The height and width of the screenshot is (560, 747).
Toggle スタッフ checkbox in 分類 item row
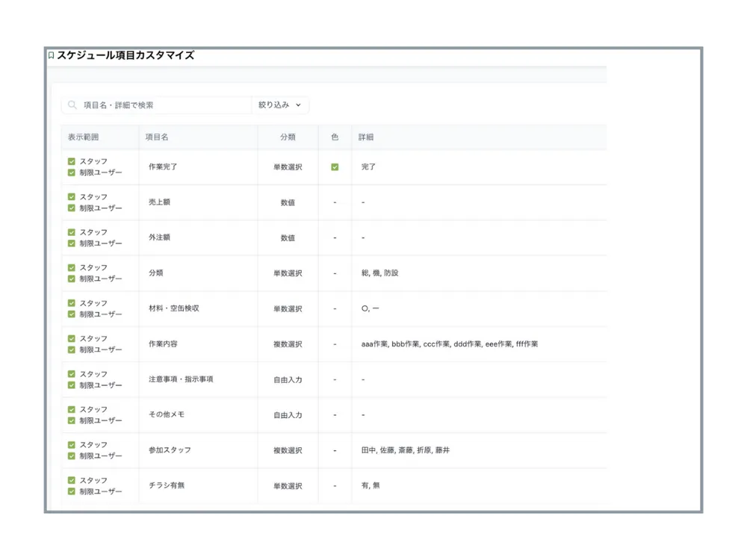point(72,267)
